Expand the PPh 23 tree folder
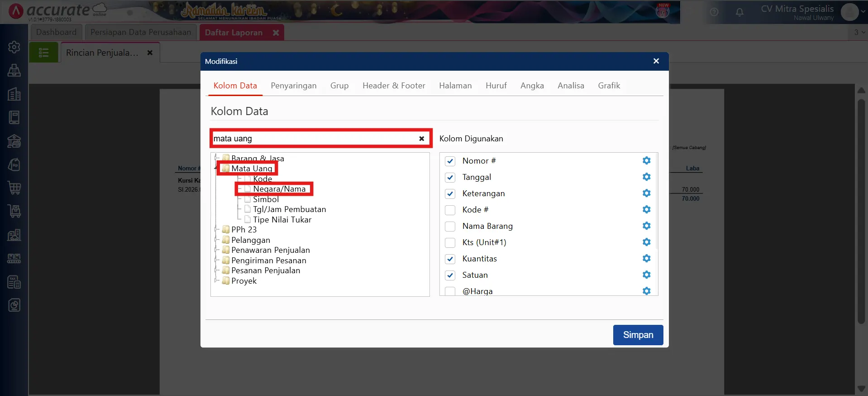Viewport: 868px width, 396px height. click(x=217, y=229)
